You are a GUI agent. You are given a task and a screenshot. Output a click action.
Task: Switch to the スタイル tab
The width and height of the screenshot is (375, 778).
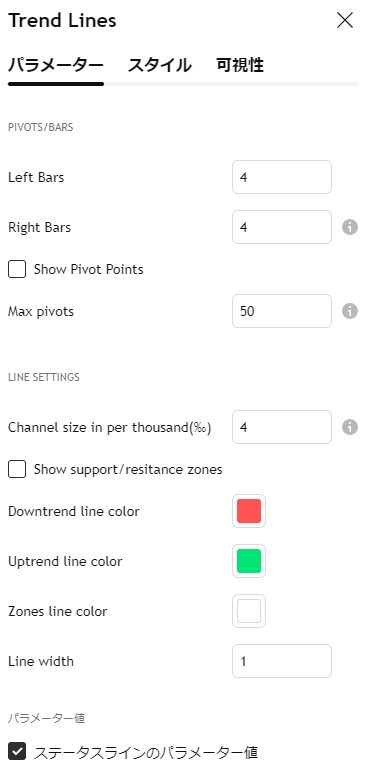click(x=159, y=65)
